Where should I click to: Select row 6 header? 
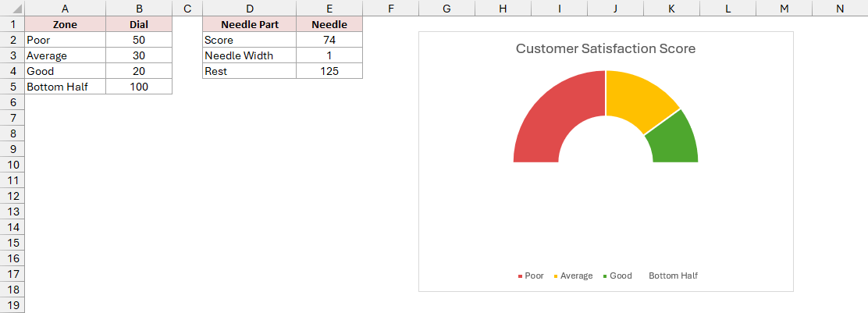[x=12, y=102]
